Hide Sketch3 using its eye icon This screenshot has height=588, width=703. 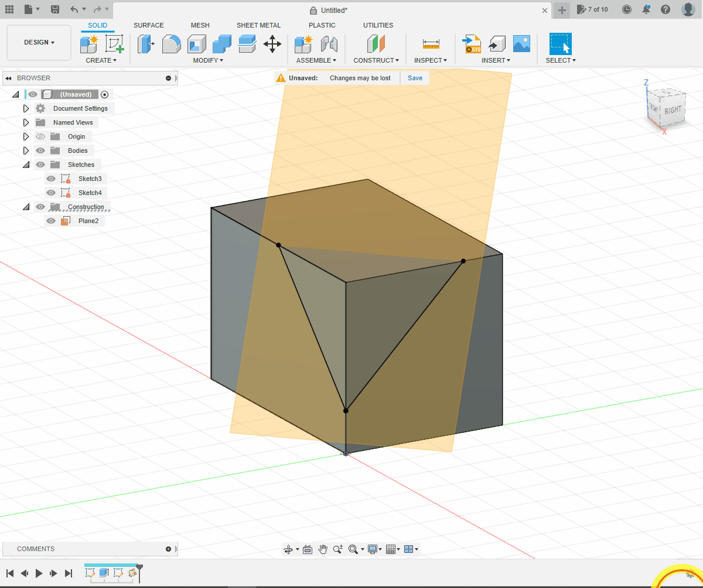pyautogui.click(x=51, y=179)
